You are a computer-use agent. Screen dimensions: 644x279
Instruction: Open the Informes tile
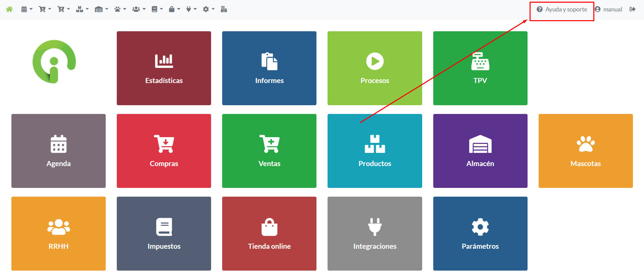(269, 68)
